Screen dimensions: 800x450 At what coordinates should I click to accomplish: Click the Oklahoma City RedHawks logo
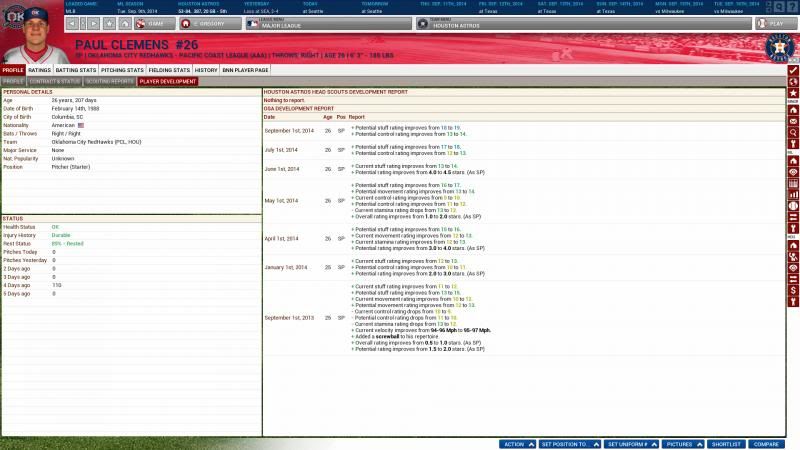[x=12, y=18]
